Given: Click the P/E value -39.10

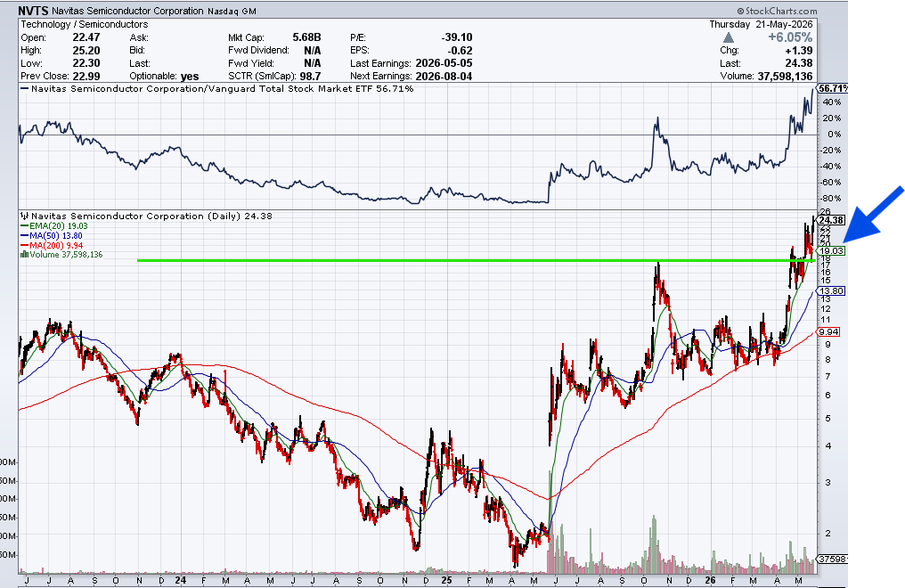Looking at the screenshot, I should pos(457,37).
